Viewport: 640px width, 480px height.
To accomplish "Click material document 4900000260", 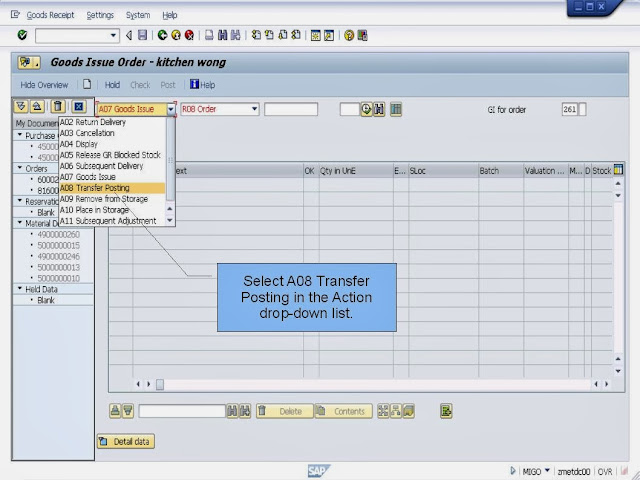I will (x=58, y=234).
